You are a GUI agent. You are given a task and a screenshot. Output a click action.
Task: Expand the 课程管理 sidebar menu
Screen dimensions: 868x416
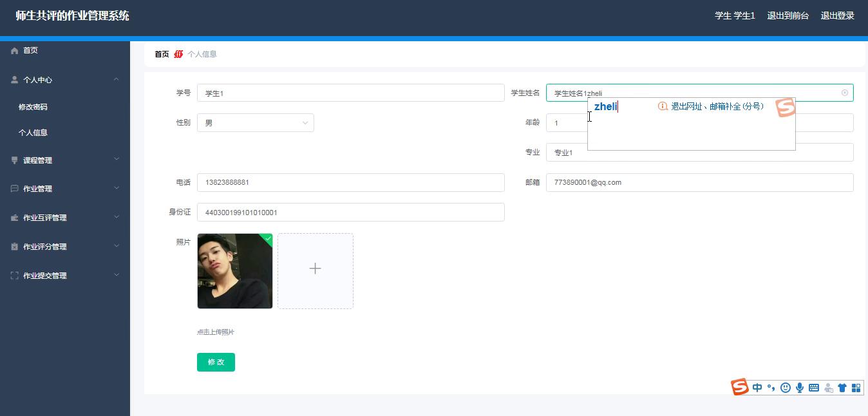pos(64,160)
